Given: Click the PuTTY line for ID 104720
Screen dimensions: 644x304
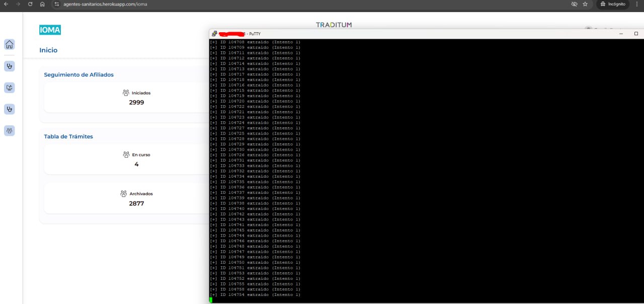Looking at the screenshot, I should (255, 101).
